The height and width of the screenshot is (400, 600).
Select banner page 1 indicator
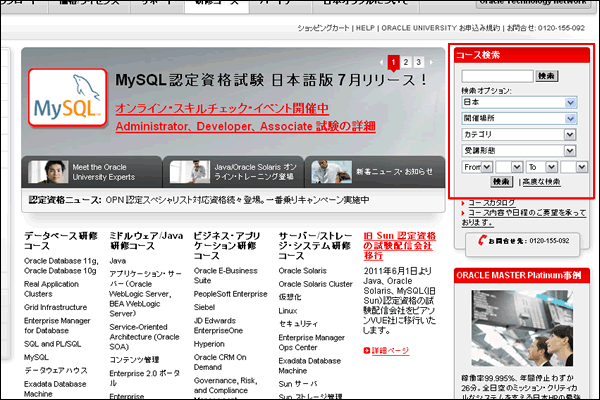pos(393,62)
